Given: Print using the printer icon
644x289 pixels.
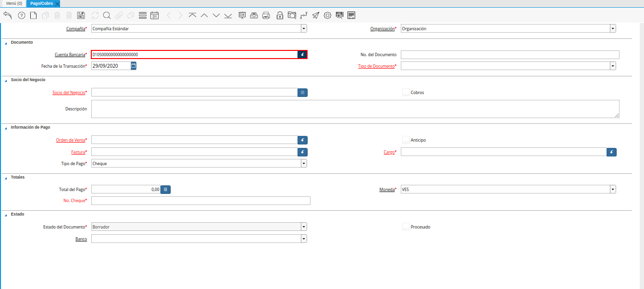Looking at the screenshot, I should (x=266, y=15).
